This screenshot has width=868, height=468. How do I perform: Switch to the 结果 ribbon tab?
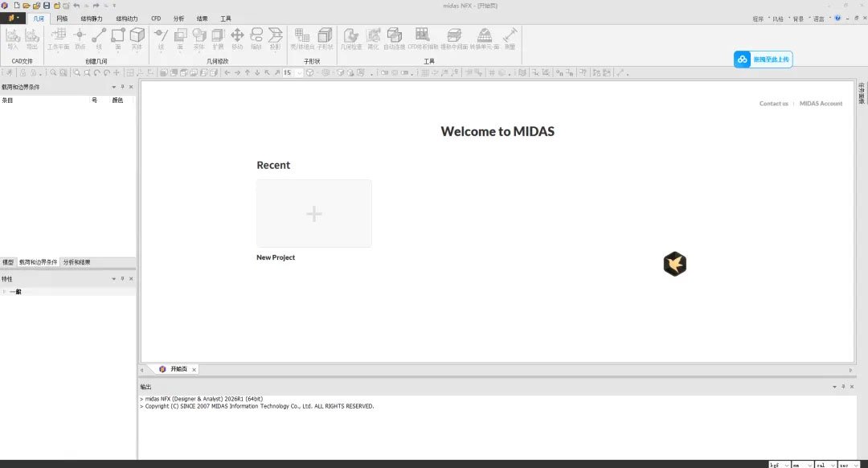tap(202, 18)
